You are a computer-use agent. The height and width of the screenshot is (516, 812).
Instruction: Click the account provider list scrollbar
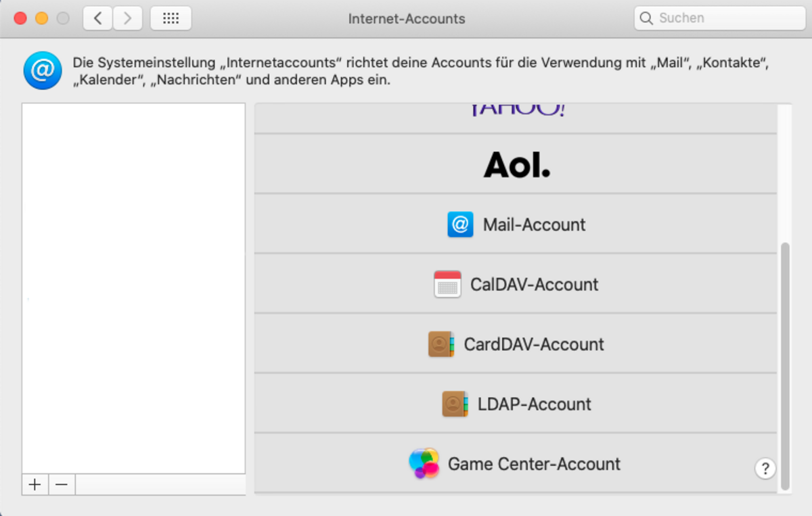click(784, 365)
